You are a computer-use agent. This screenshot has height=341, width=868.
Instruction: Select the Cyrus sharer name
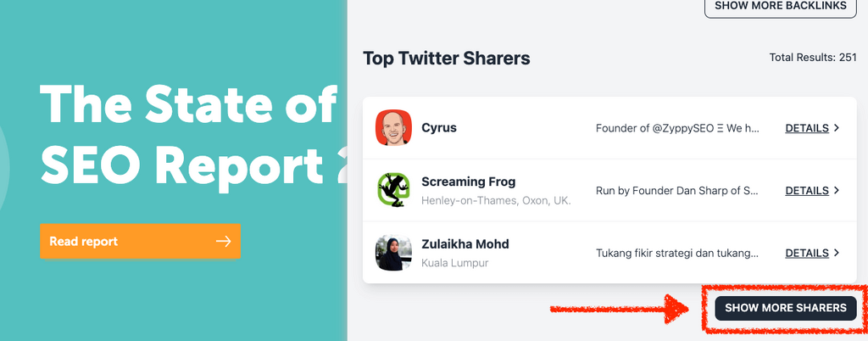439,128
